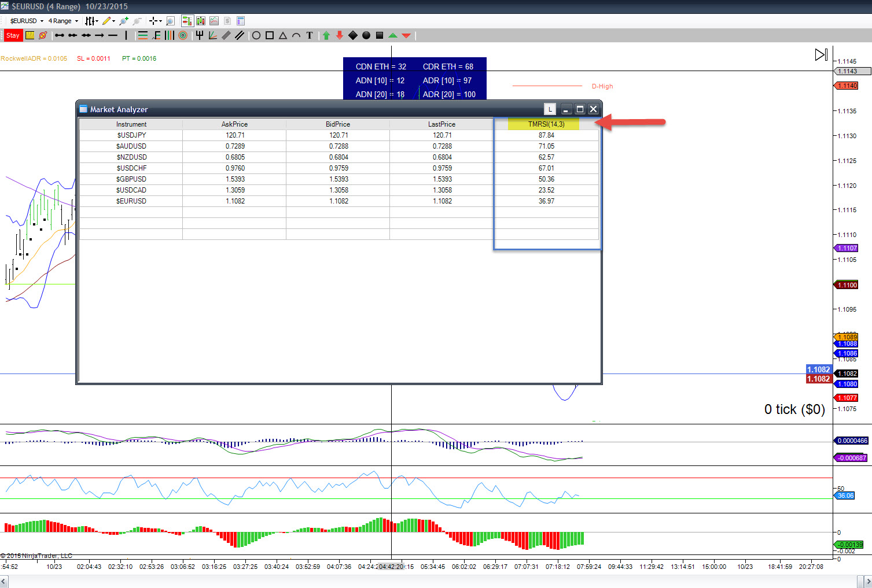Click the purple 1.1107 price marker

(847, 248)
